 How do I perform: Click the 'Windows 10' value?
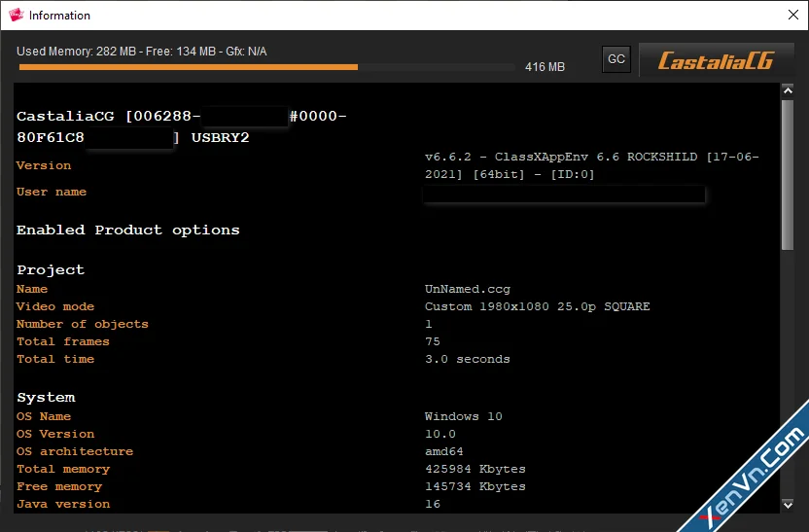click(463, 416)
